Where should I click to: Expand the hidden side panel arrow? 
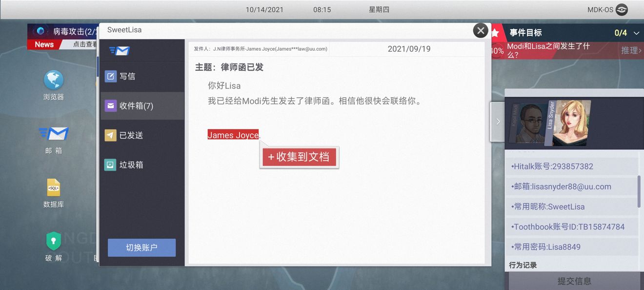tap(498, 122)
